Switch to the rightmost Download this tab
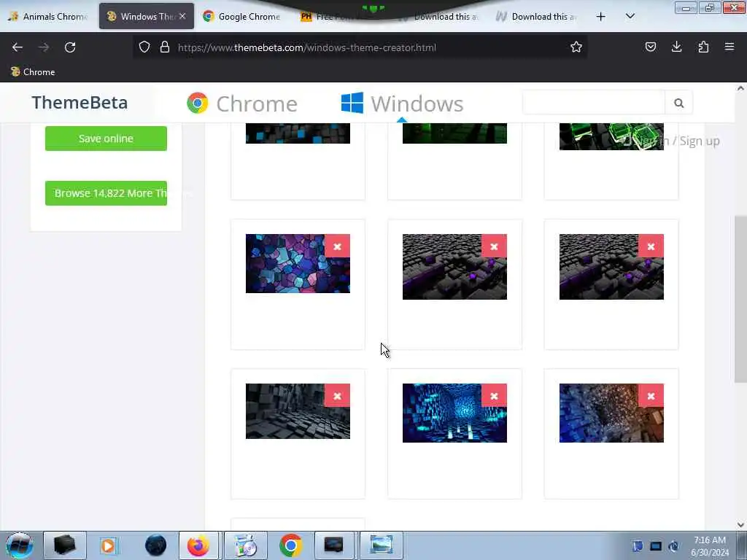The width and height of the screenshot is (747, 560). [x=538, y=16]
